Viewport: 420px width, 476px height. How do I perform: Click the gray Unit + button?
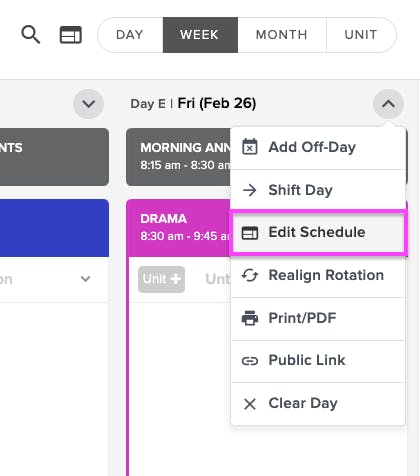pyautogui.click(x=162, y=279)
